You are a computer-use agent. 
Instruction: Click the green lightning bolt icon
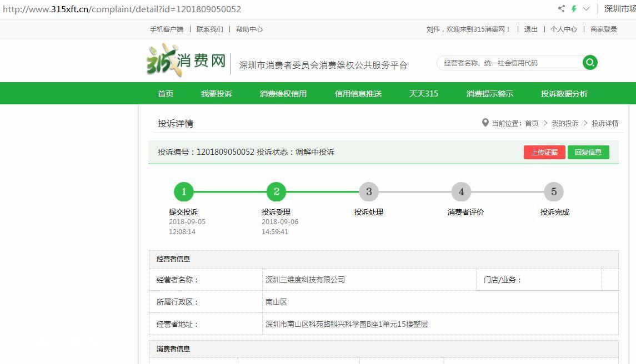point(574,8)
